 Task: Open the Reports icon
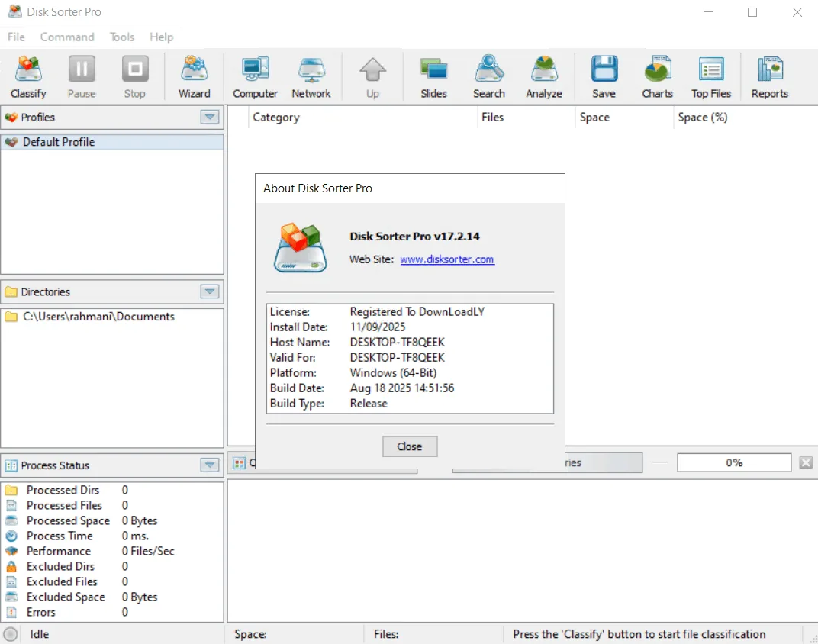[769, 76]
